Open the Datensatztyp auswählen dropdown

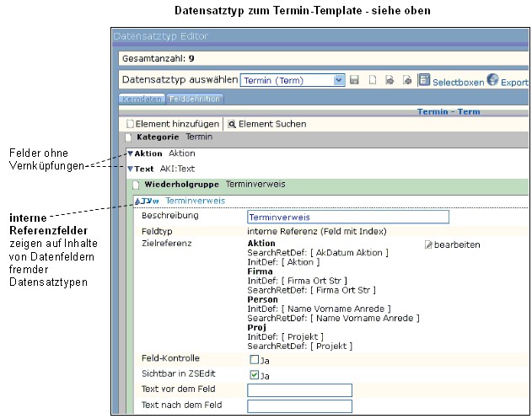click(339, 80)
